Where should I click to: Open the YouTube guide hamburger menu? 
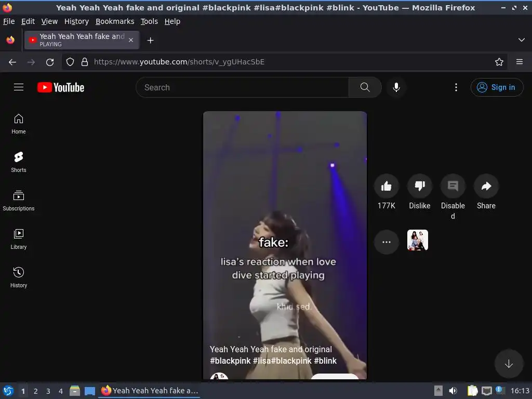(x=19, y=87)
